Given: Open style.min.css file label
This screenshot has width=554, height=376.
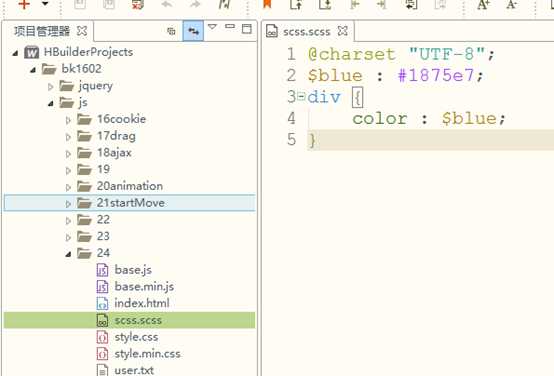Looking at the screenshot, I should tap(148, 354).
